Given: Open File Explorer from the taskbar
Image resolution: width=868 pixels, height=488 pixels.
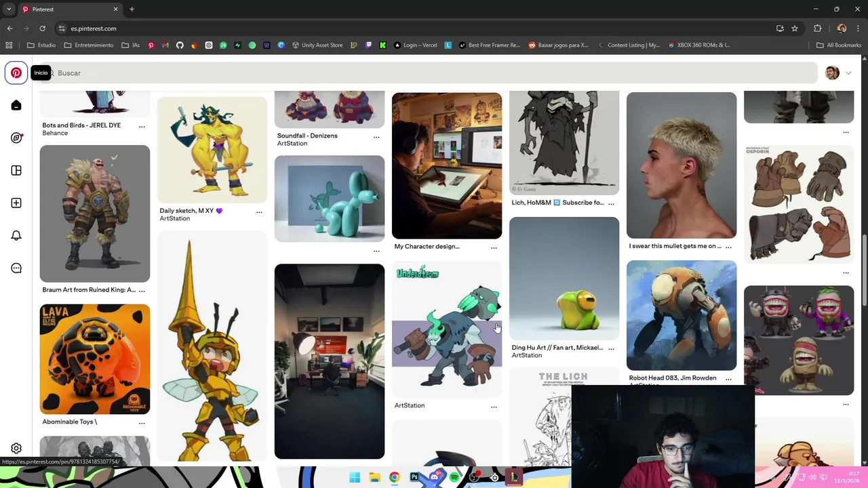Looking at the screenshot, I should pos(374,477).
